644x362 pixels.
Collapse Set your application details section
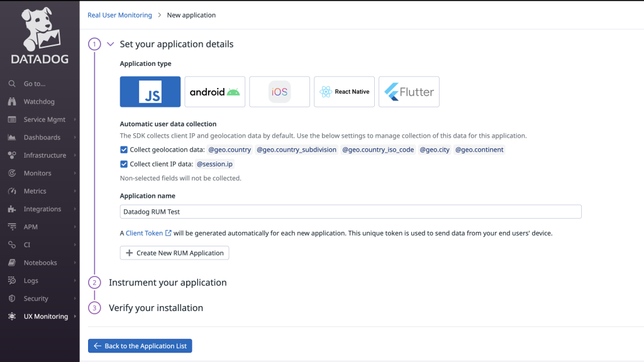click(x=110, y=44)
